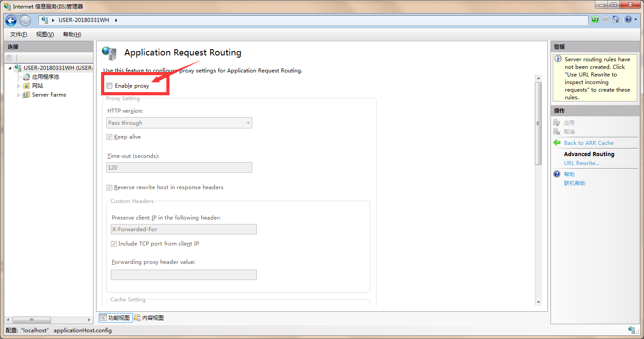Viewport: 644px width, 339px height.
Task: Click the Proxy Setting group label
Action: [123, 98]
